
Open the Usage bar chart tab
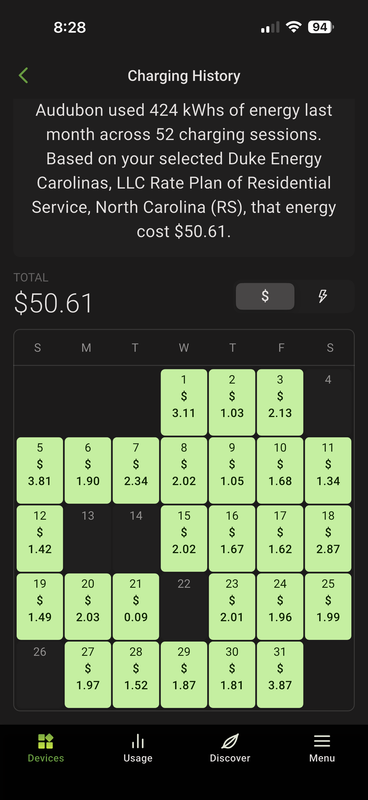(x=138, y=748)
